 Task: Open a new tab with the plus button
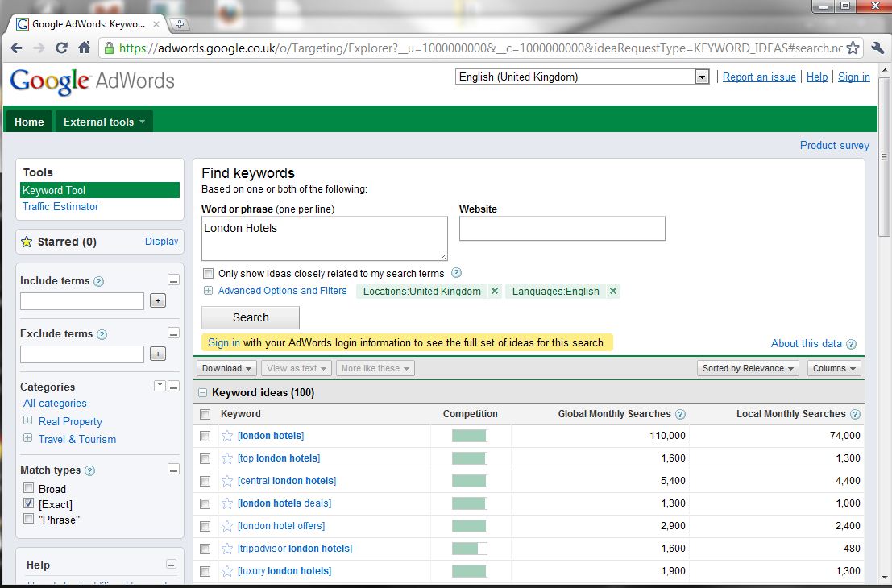coord(179,24)
